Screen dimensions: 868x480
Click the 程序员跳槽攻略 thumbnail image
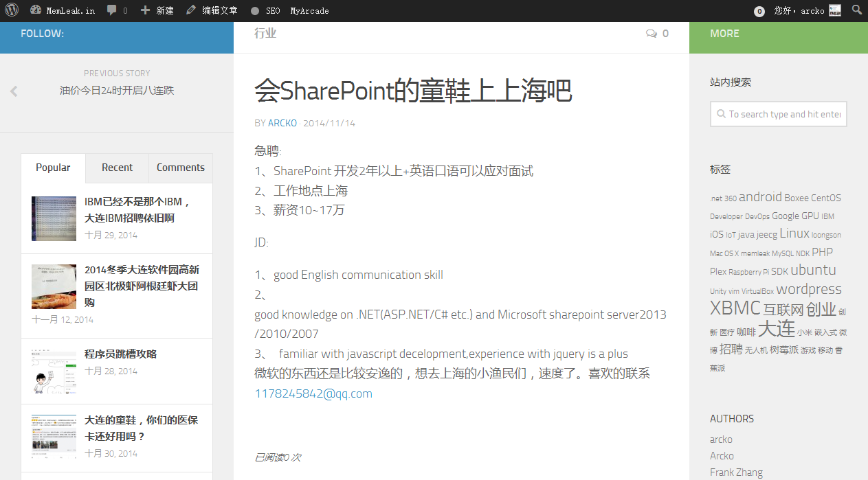(x=54, y=372)
